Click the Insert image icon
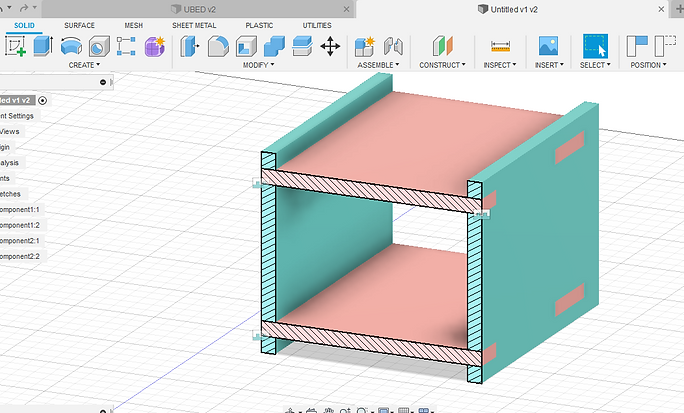684x413 pixels. click(548, 46)
